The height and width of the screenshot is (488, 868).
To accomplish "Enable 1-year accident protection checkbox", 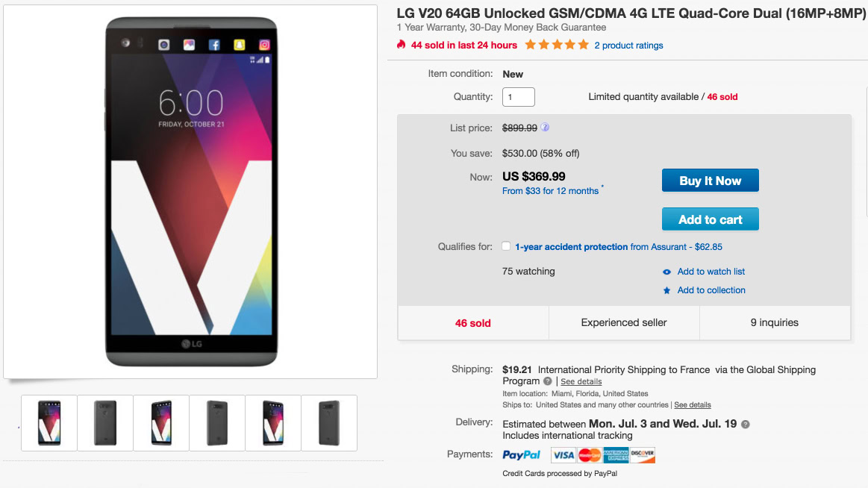I will click(507, 246).
